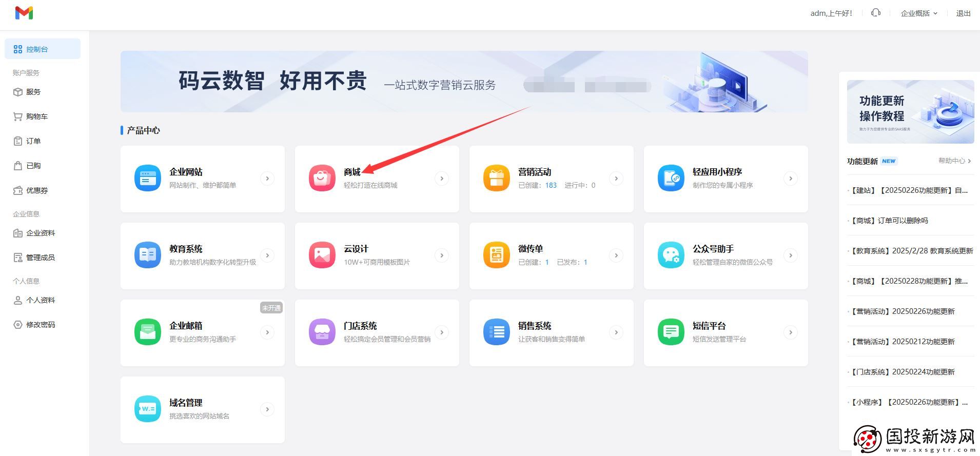This screenshot has height=456, width=980.
Task: Expand the 营销活动 card arrow
Action: click(x=616, y=179)
